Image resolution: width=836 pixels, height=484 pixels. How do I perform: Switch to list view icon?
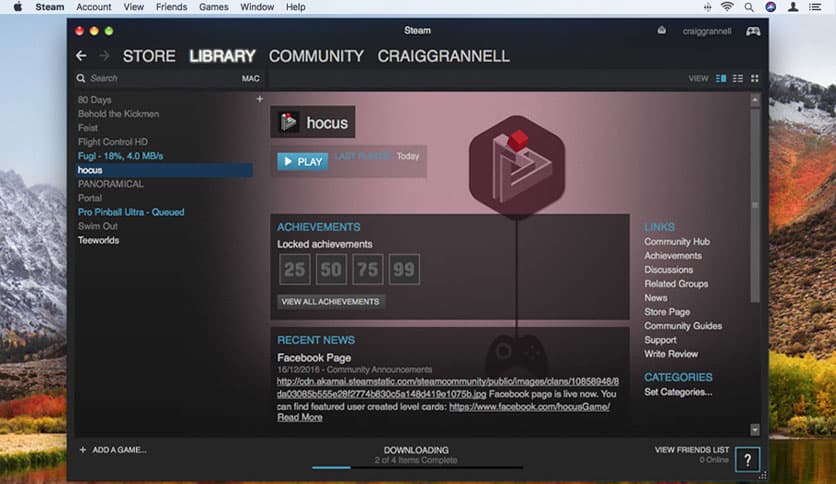[738, 78]
